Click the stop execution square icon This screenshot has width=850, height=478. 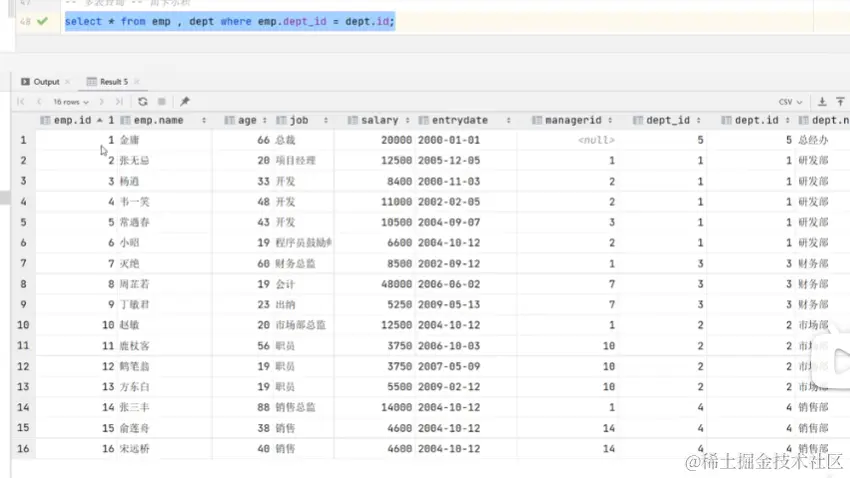[162, 101]
